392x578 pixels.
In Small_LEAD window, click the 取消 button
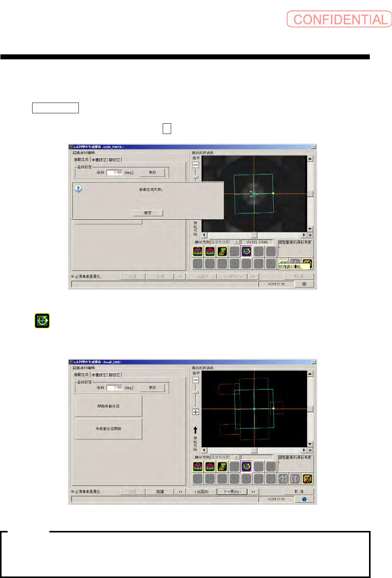299,491
